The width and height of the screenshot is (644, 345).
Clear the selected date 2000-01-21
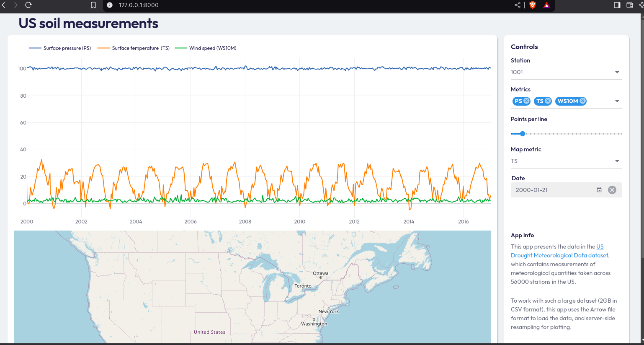pos(612,190)
